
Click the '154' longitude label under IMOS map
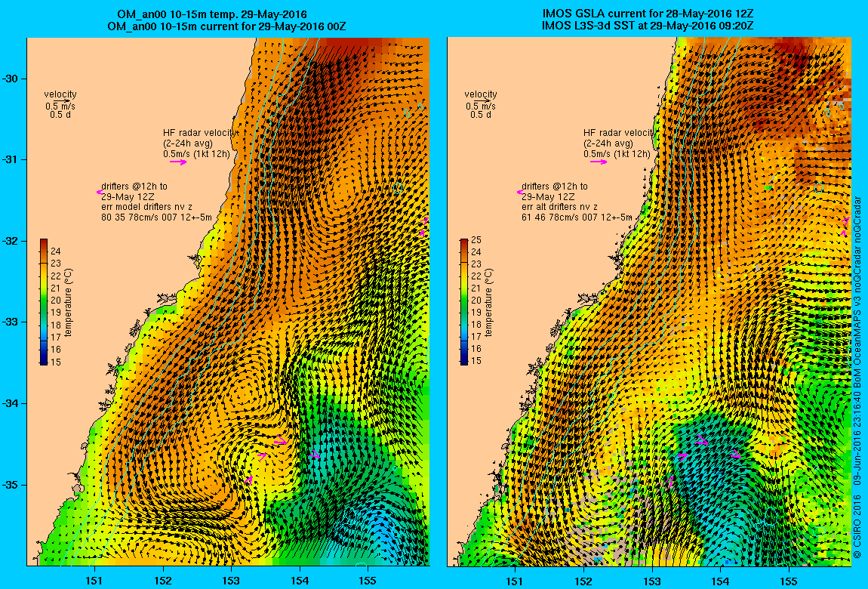click(720, 581)
